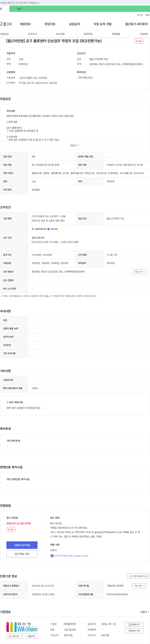This screenshot has height=644, width=150.
Task: Open the 출산휴가·육아휴직 menu
Action: tap(137, 24)
